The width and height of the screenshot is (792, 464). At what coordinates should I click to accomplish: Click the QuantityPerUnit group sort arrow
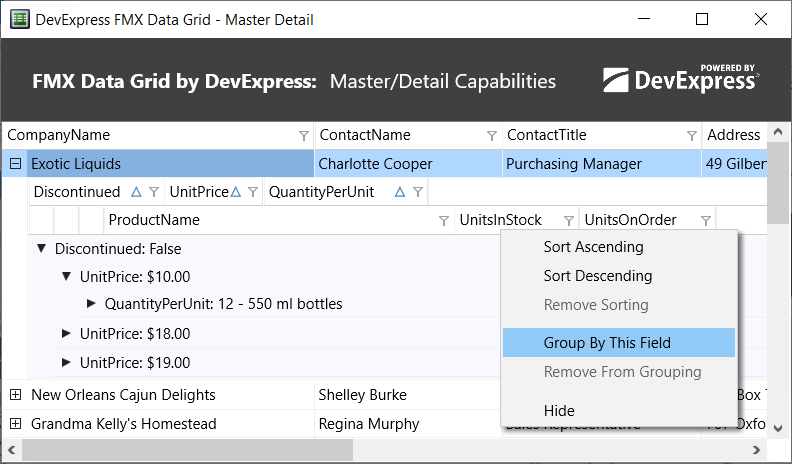click(400, 192)
